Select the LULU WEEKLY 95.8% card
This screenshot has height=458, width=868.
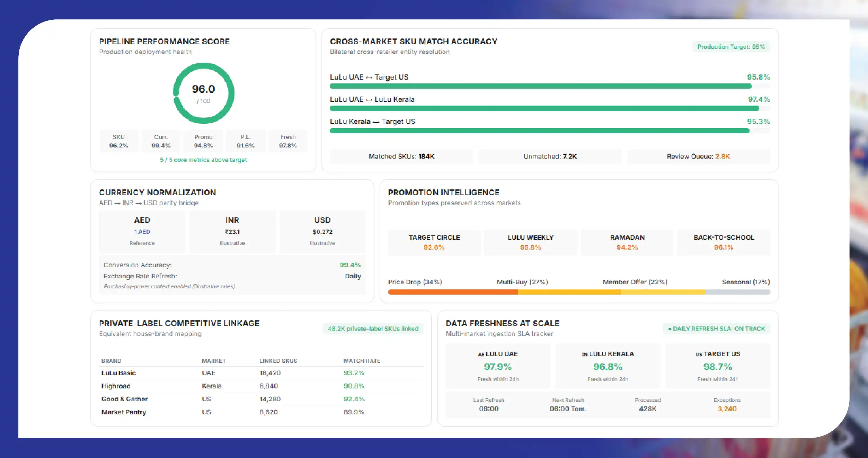tap(530, 242)
